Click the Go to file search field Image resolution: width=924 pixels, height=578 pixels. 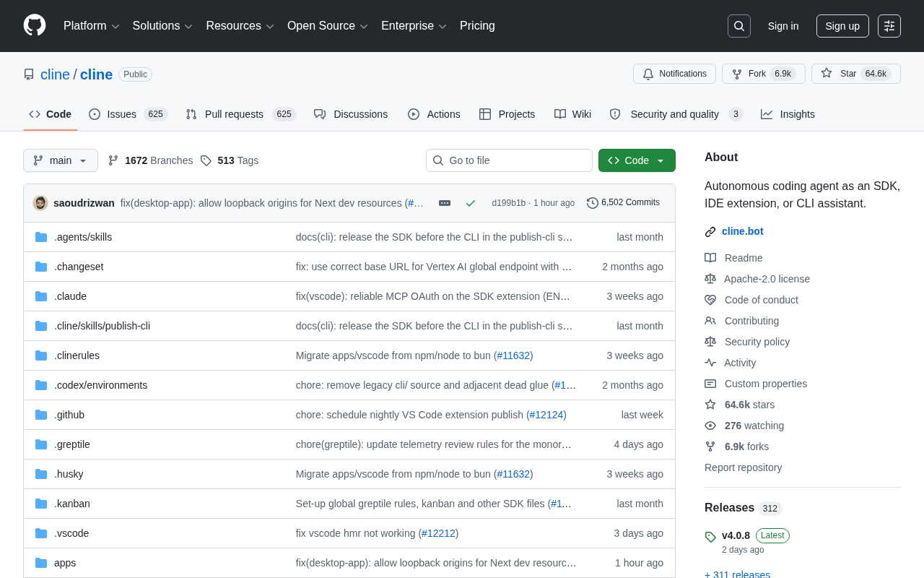coord(509,160)
